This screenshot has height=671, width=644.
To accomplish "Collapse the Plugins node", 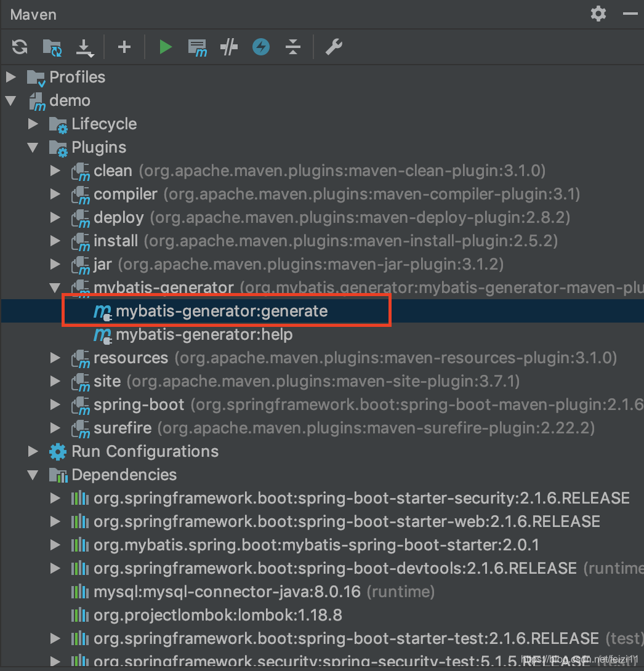I will coord(33,147).
